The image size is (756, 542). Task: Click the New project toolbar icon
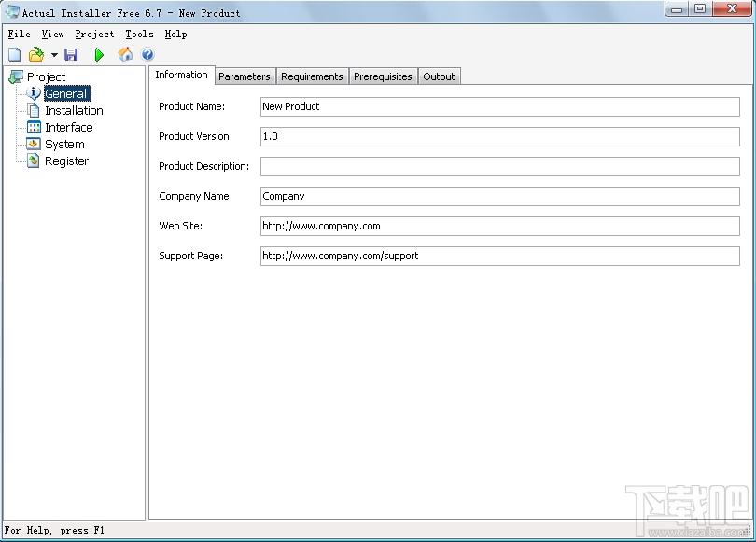click(14, 54)
